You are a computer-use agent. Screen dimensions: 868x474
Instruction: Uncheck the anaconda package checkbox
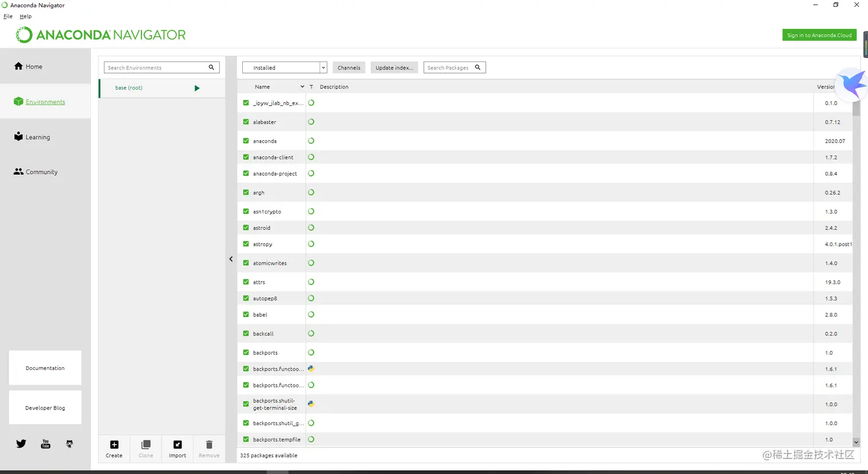[x=246, y=141]
